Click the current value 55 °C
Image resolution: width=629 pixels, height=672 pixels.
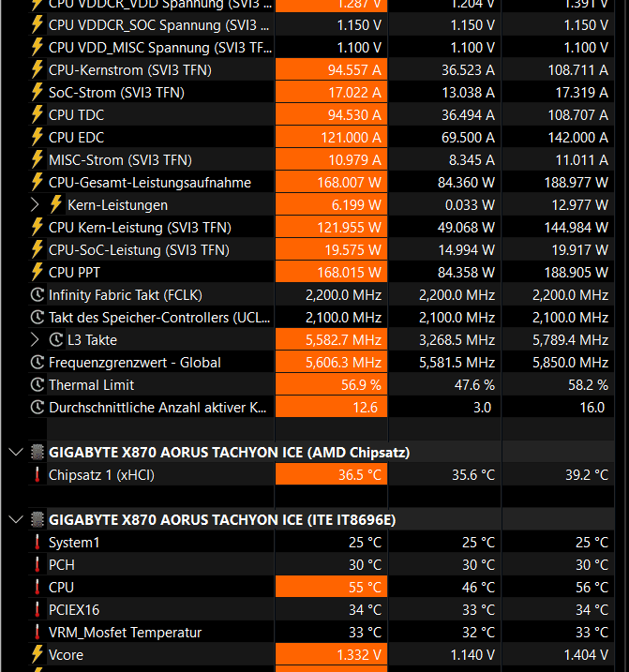(x=365, y=587)
